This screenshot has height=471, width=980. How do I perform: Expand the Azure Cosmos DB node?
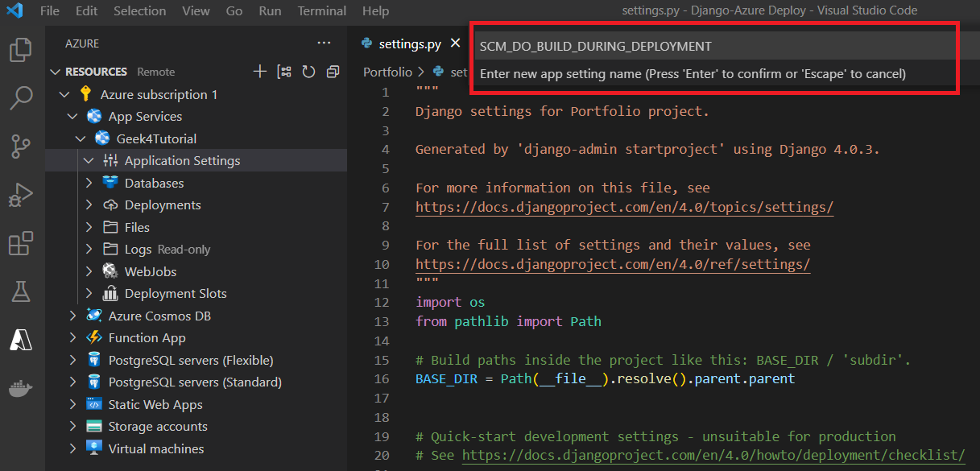tap(72, 316)
